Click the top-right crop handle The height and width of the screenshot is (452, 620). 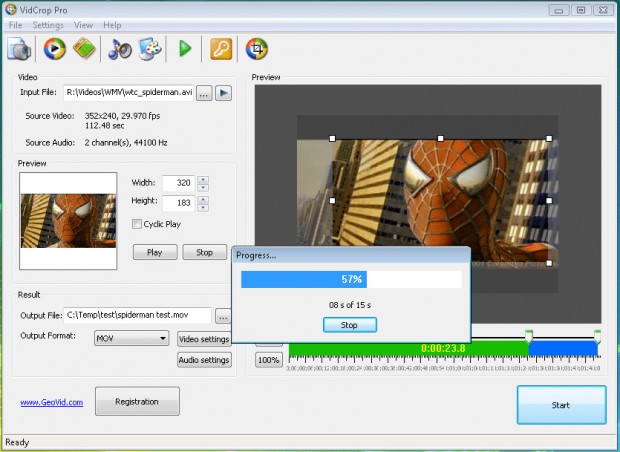(x=549, y=138)
